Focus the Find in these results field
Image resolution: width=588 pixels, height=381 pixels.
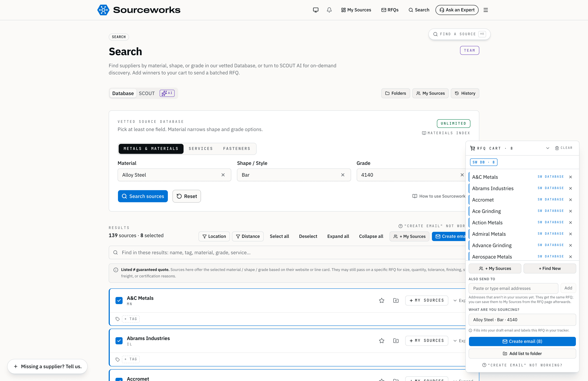click(x=287, y=252)
